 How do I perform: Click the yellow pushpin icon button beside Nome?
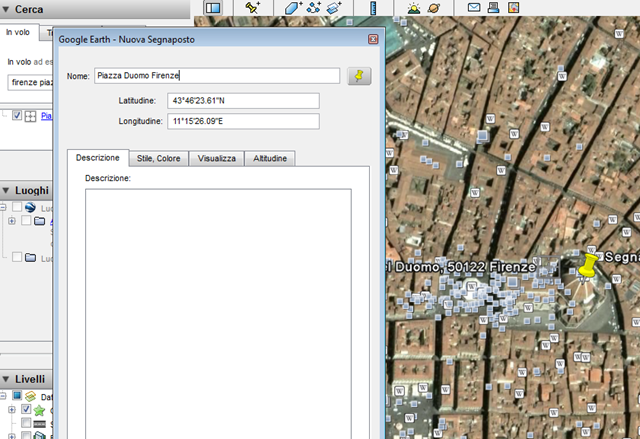359,76
